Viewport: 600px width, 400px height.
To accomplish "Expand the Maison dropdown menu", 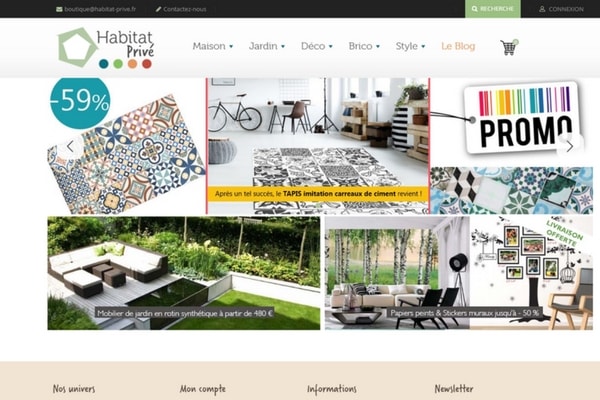I will point(213,46).
